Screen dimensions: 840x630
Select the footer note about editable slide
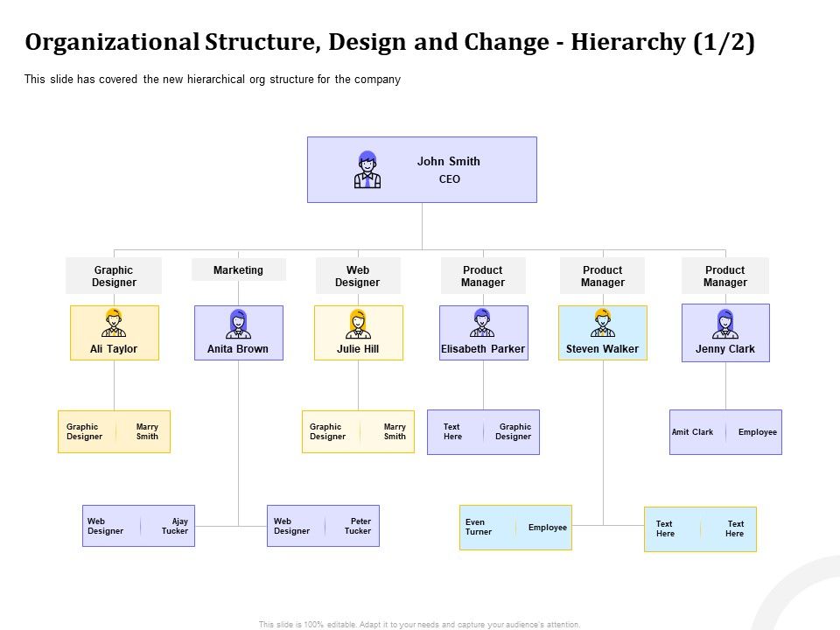[x=419, y=624]
